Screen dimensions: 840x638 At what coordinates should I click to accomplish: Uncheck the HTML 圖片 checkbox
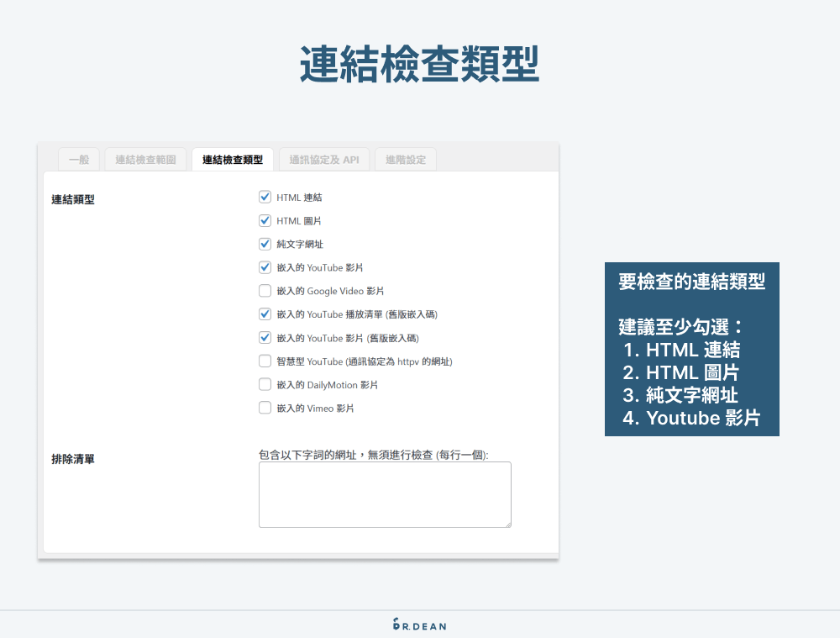pos(265,221)
